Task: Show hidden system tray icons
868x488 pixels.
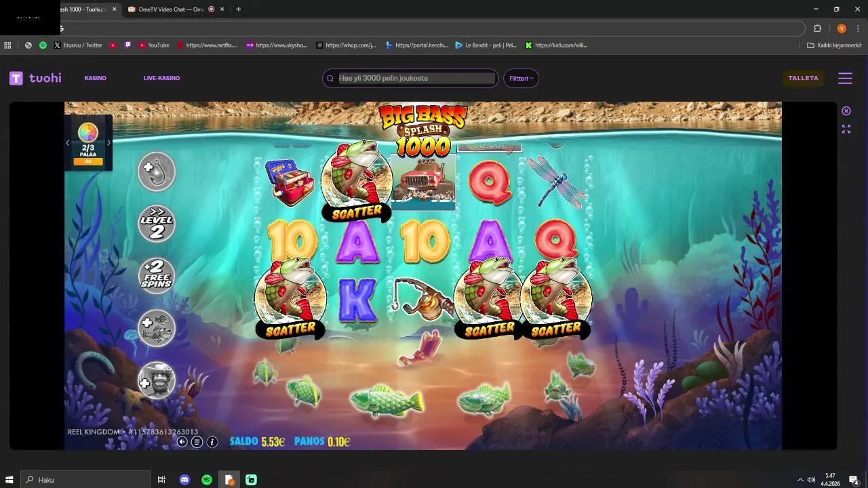Action: (x=800, y=480)
